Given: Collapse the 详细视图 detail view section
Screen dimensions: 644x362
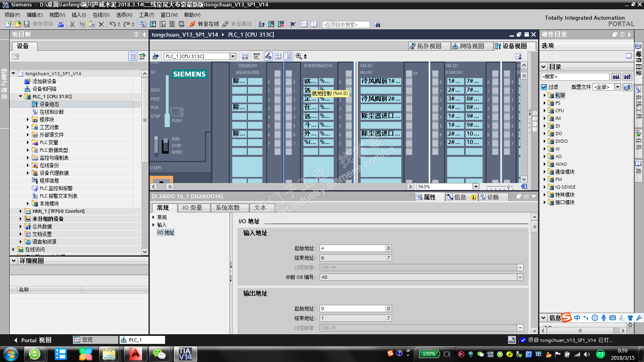Looking at the screenshot, I should point(14,261).
